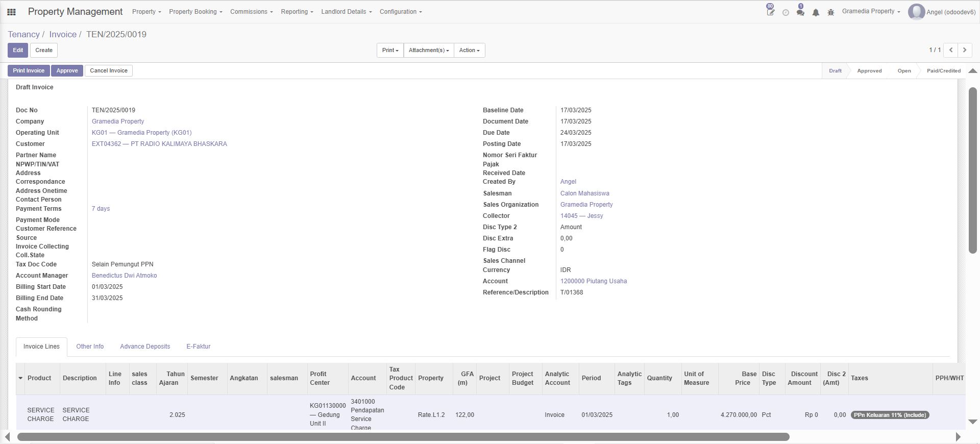The width and height of the screenshot is (980, 444).
Task: Switch company via Gramedia Property dropdown
Action: tap(871, 11)
